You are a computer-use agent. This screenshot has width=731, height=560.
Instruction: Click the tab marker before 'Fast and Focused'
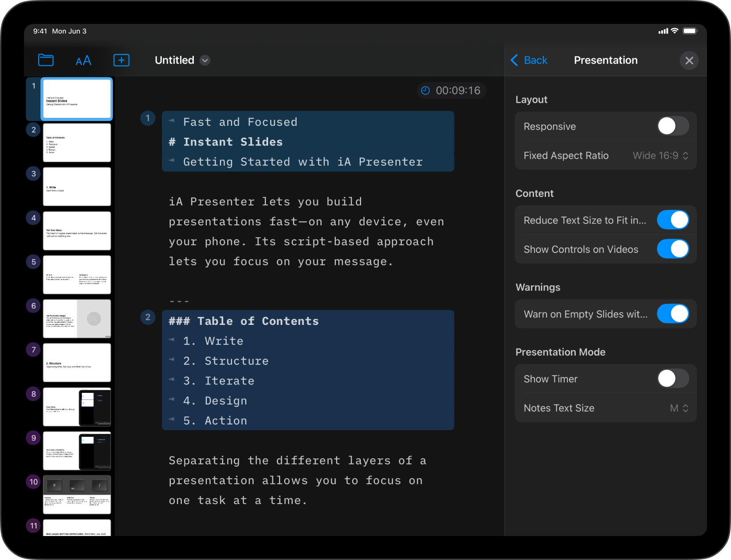[x=172, y=120]
